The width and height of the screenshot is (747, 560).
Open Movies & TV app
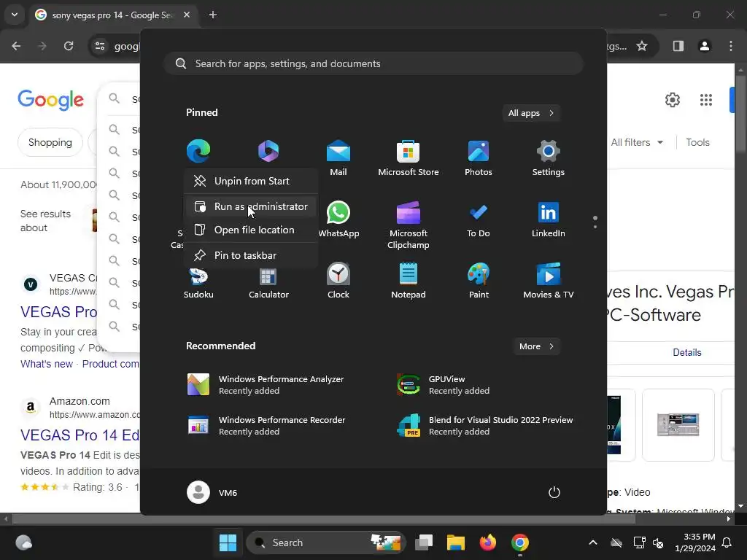click(x=549, y=281)
